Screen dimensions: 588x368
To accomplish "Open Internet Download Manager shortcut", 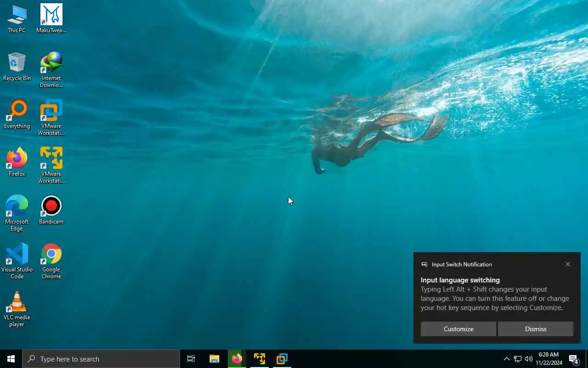I will coord(51,70).
